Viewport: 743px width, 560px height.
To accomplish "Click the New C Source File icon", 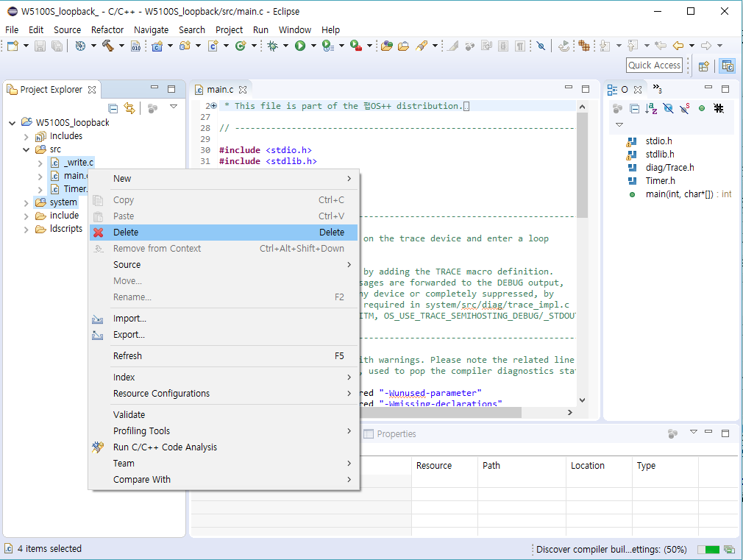I will 213,46.
